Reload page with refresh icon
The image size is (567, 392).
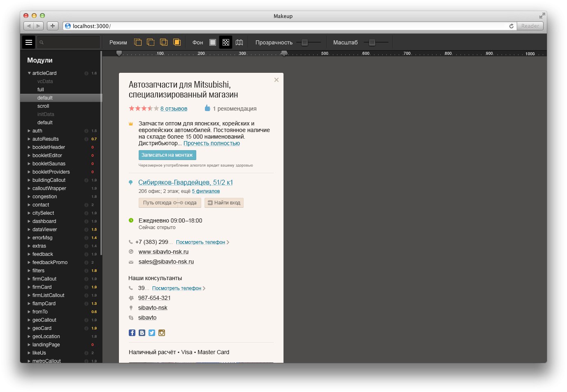pos(511,26)
